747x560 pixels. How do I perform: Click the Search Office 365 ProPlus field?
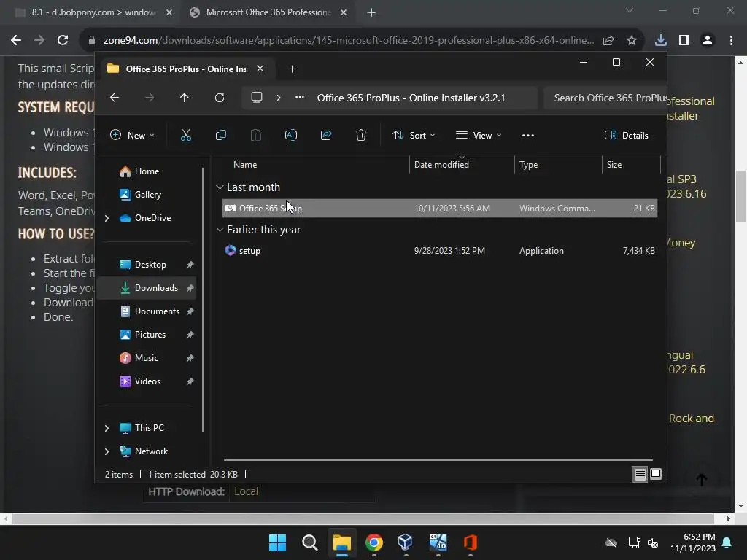[x=605, y=98]
